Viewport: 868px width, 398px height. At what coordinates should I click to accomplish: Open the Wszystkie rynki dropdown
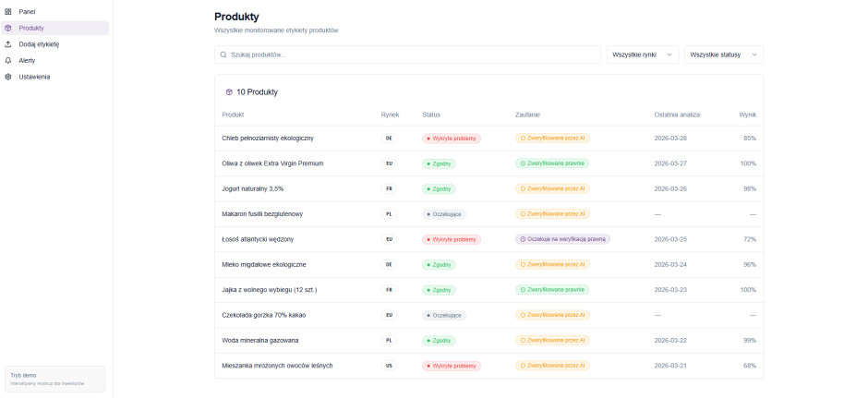(x=642, y=54)
